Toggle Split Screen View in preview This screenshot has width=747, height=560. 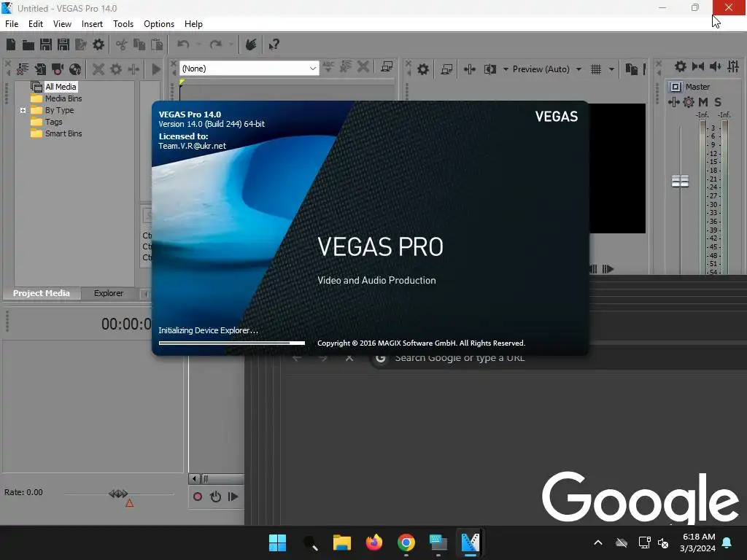[x=490, y=69]
